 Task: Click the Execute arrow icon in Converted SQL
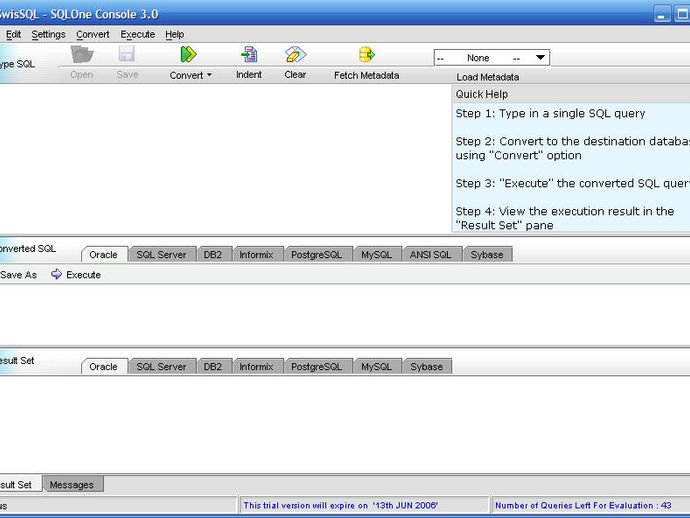tap(56, 274)
